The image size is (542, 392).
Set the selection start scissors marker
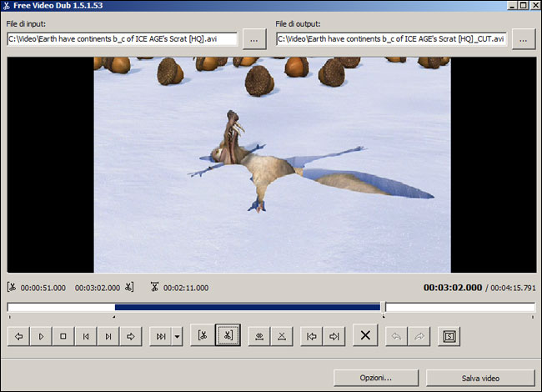pos(202,336)
